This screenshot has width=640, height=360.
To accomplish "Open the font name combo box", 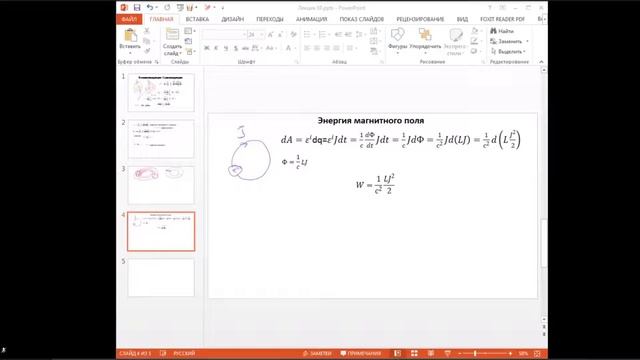I will 224,35.
